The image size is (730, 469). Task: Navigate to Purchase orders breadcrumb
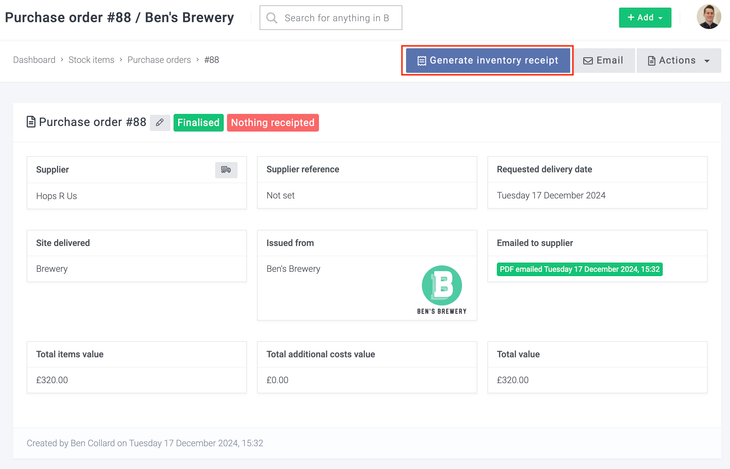pos(159,60)
